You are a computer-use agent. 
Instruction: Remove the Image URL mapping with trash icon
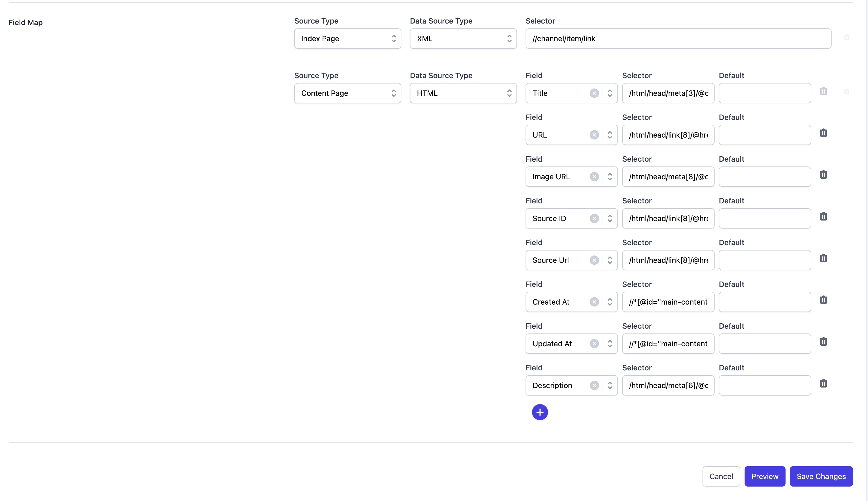tap(823, 175)
